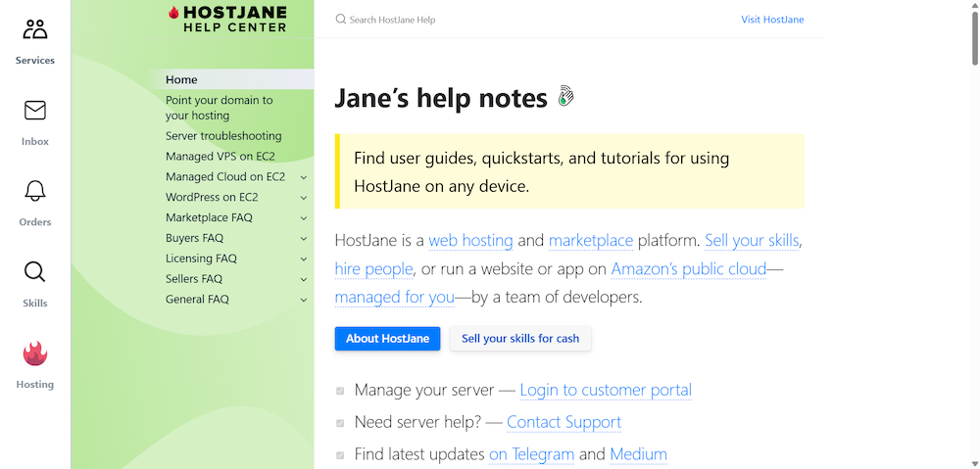Toggle the Find latest updates checkbox
Viewport: 980px width, 469px height.
pos(340,455)
